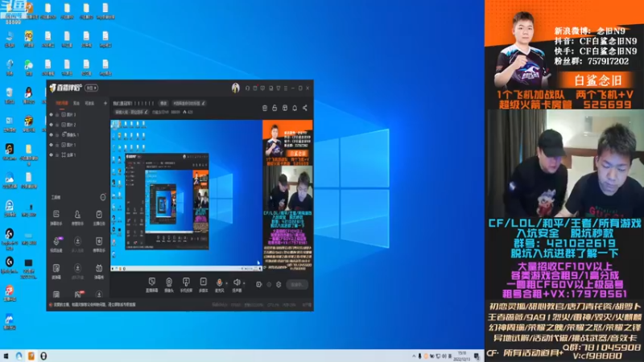Open the list icon above preview
644x362 pixels.
265,108
